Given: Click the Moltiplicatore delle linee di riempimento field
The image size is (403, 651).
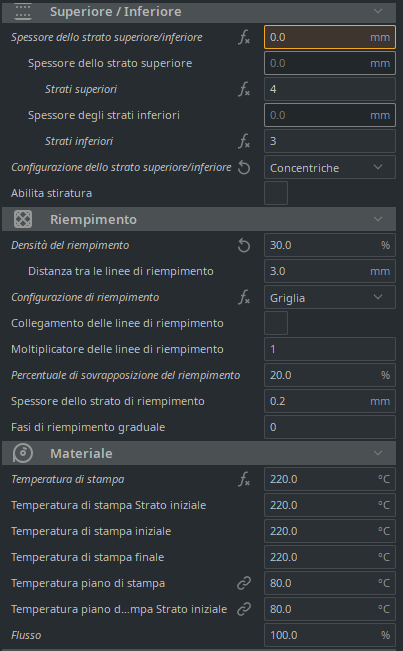Looking at the screenshot, I should [x=330, y=349].
